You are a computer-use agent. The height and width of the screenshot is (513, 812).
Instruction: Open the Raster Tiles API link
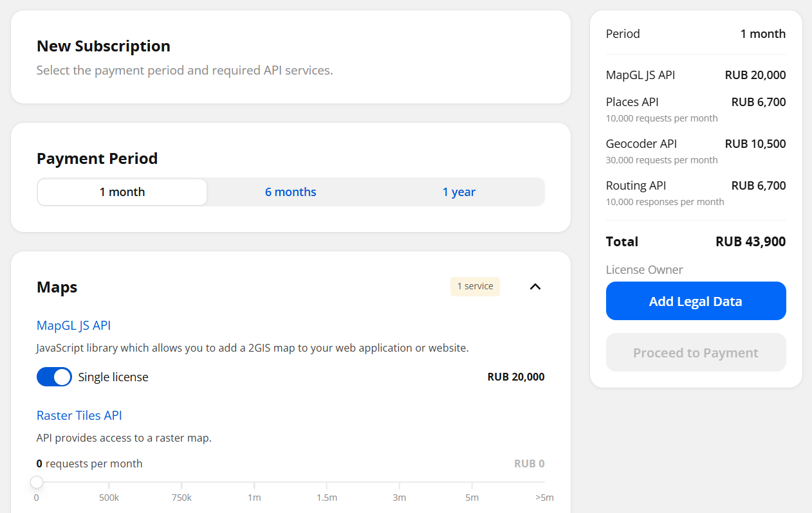point(79,415)
